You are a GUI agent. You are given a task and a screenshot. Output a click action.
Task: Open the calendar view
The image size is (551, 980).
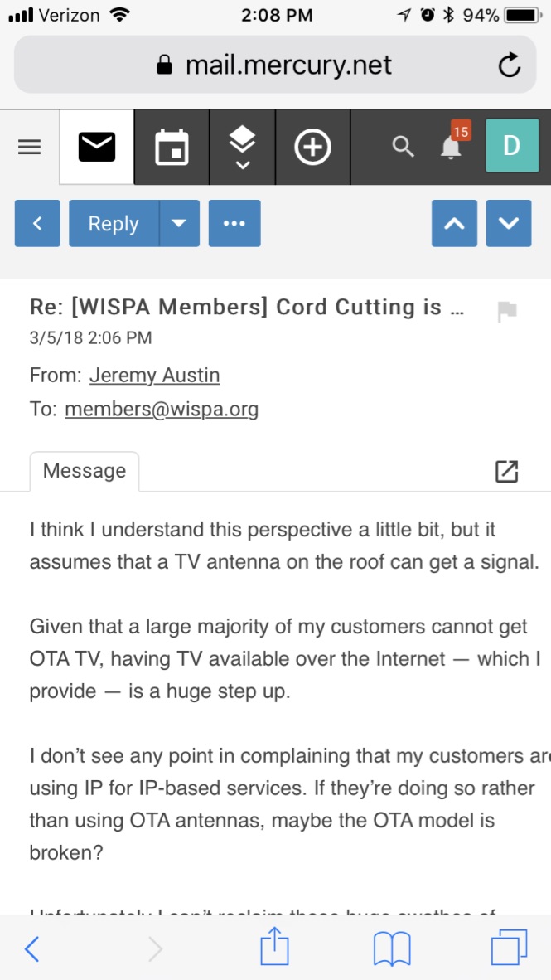coord(172,148)
